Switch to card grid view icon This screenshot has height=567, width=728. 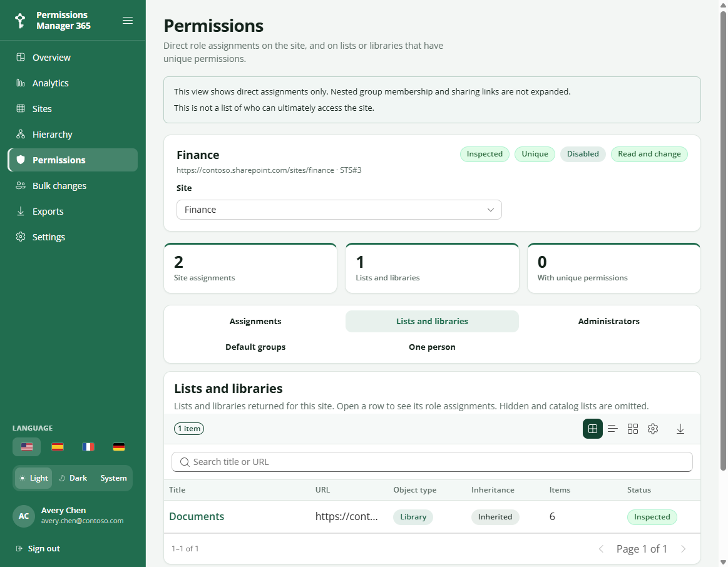tap(632, 429)
